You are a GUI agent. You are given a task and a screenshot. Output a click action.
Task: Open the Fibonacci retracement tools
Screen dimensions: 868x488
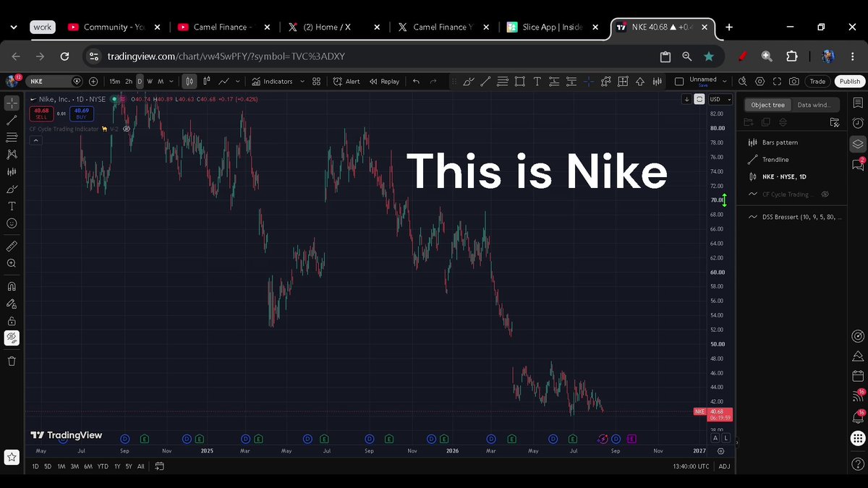tap(12, 137)
